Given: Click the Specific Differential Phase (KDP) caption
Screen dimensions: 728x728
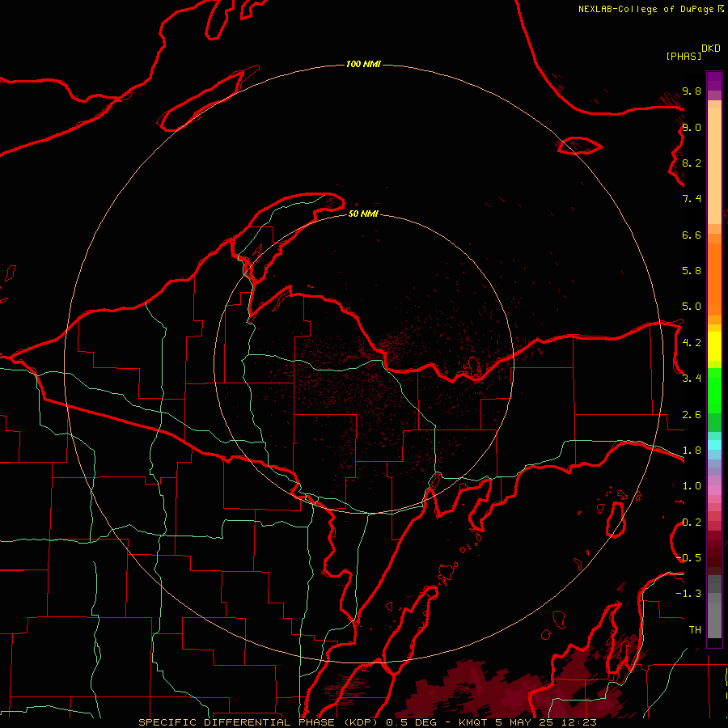Looking at the screenshot, I should pyautogui.click(x=257, y=722).
